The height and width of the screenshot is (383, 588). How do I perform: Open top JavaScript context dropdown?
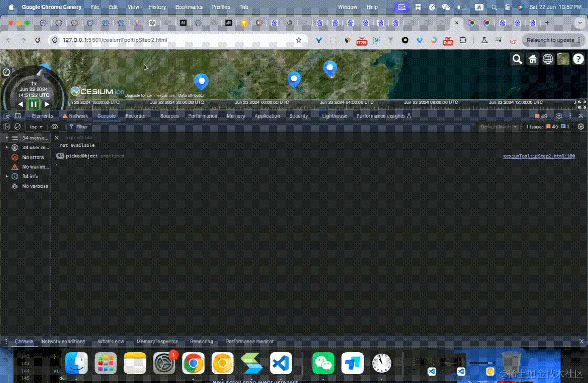click(36, 127)
